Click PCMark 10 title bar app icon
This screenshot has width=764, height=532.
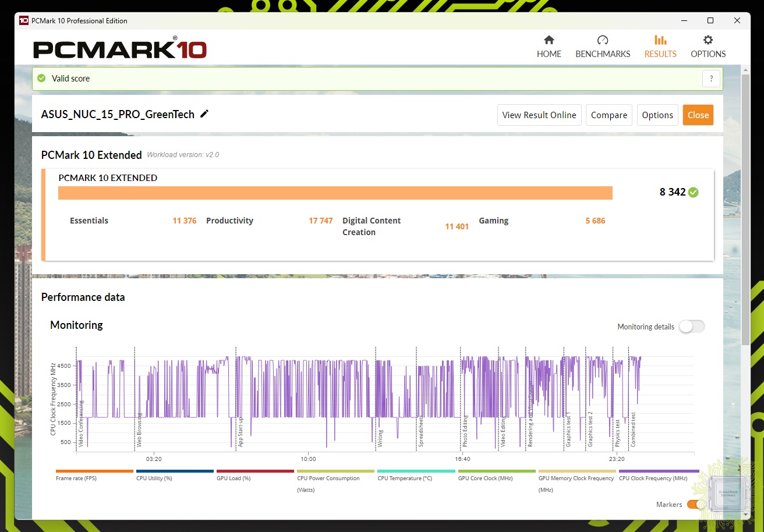(x=24, y=20)
